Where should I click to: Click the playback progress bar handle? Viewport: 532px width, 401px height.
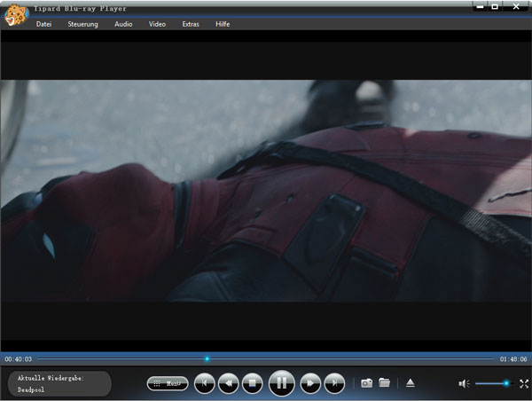pyautogui.click(x=207, y=358)
